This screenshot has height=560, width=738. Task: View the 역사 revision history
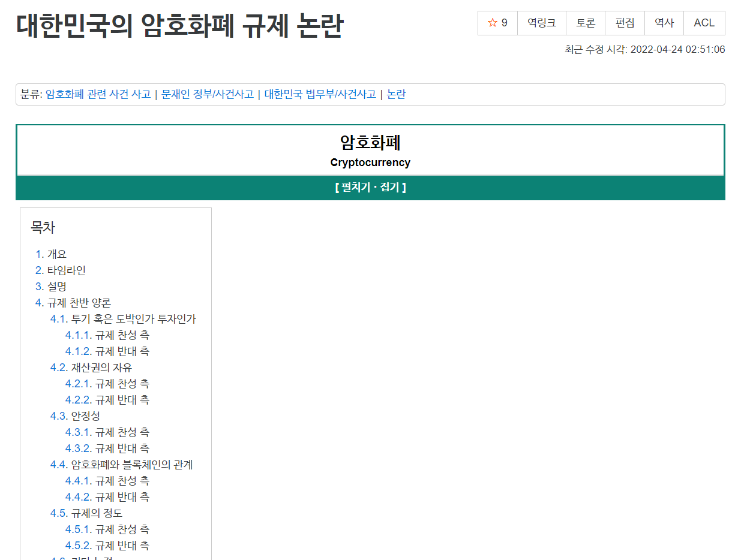click(664, 23)
